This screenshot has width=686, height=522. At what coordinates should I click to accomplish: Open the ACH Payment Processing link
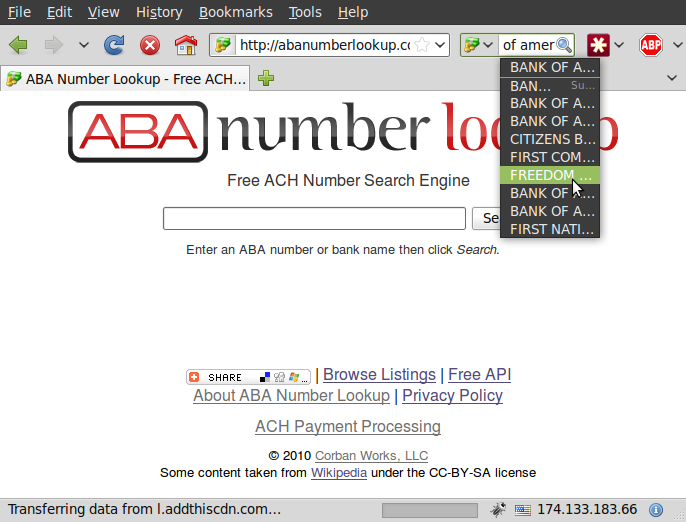pyautogui.click(x=348, y=427)
